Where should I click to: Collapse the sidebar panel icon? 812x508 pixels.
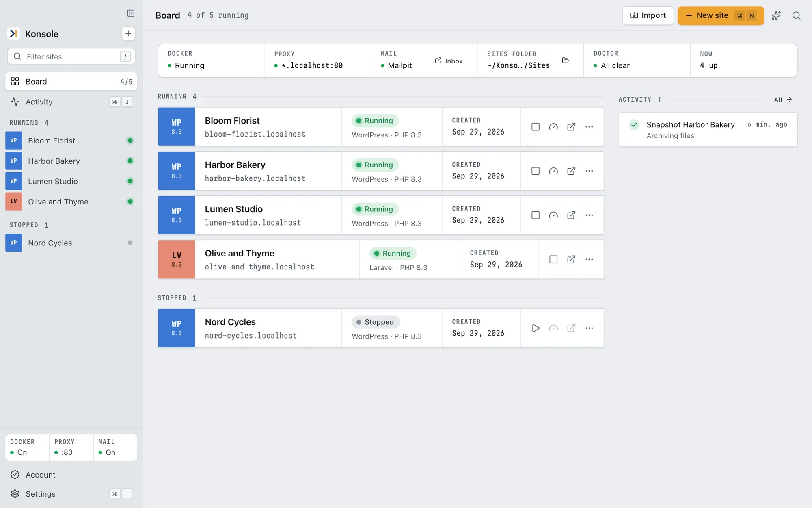pyautogui.click(x=131, y=13)
